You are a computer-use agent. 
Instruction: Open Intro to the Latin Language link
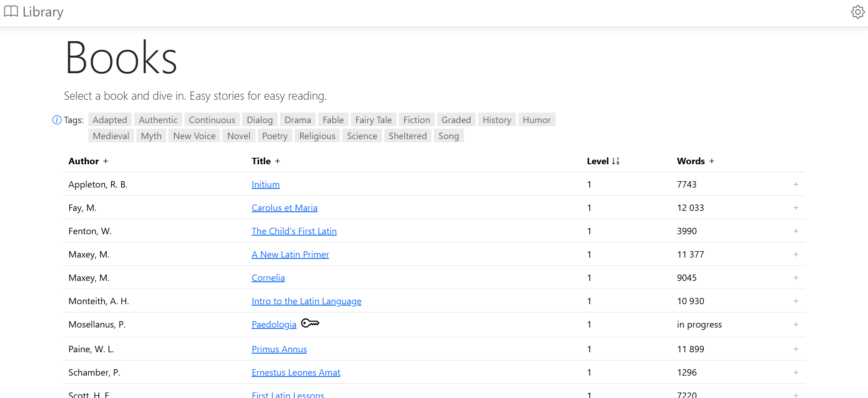307,301
